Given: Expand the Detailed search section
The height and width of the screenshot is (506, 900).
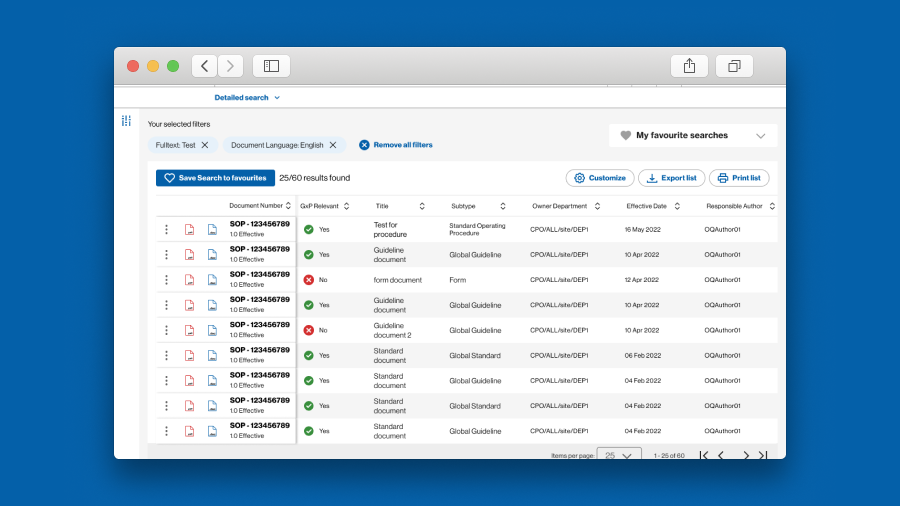Looking at the screenshot, I should (x=247, y=98).
